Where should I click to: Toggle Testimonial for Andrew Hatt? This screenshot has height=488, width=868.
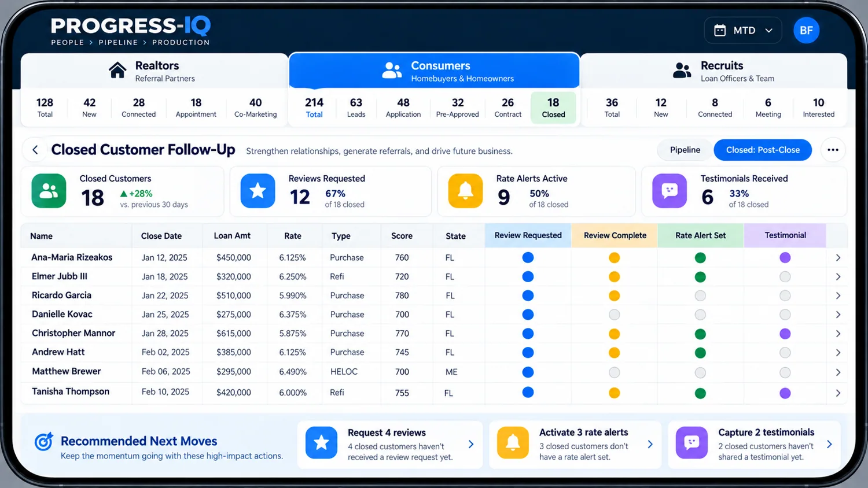785,353
